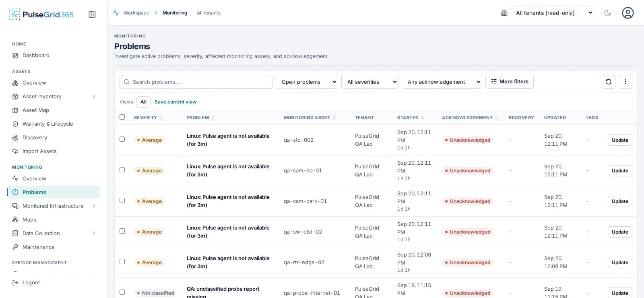Check the qa-sw-dist-02 row checkbox
644x298 pixels.
click(x=122, y=231)
